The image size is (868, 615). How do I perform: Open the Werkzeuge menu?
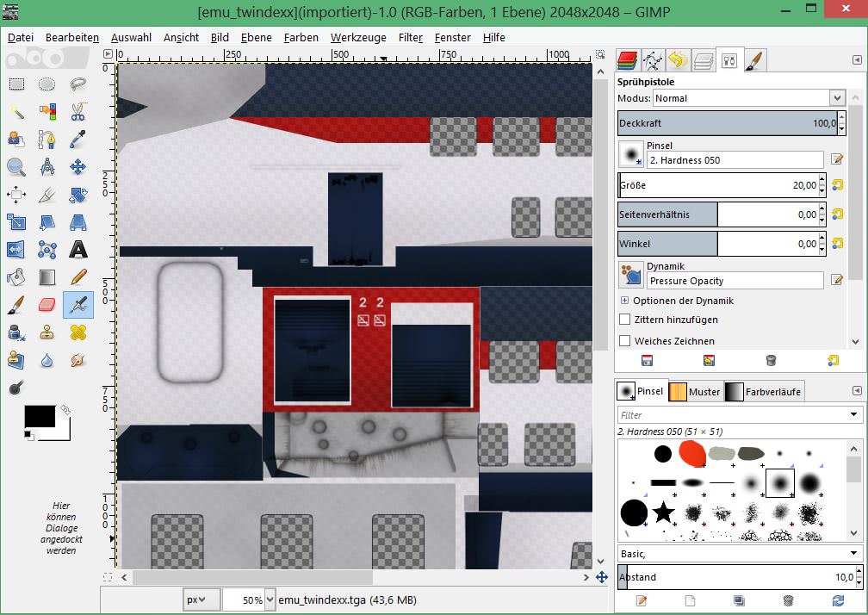358,38
